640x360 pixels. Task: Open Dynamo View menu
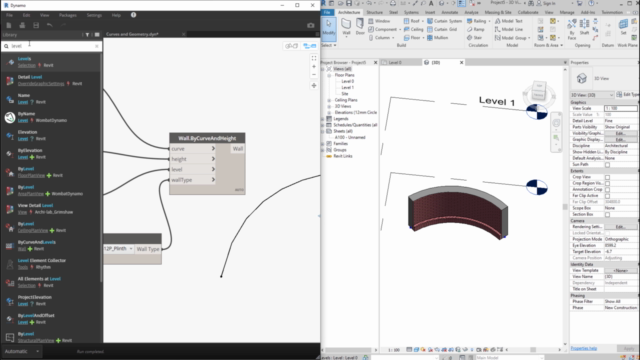coord(44,15)
